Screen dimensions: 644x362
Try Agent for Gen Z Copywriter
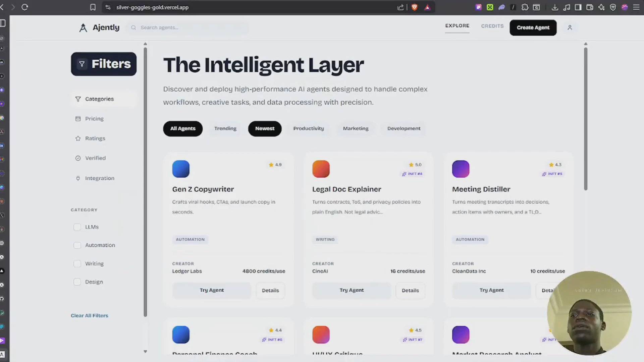[212, 290]
